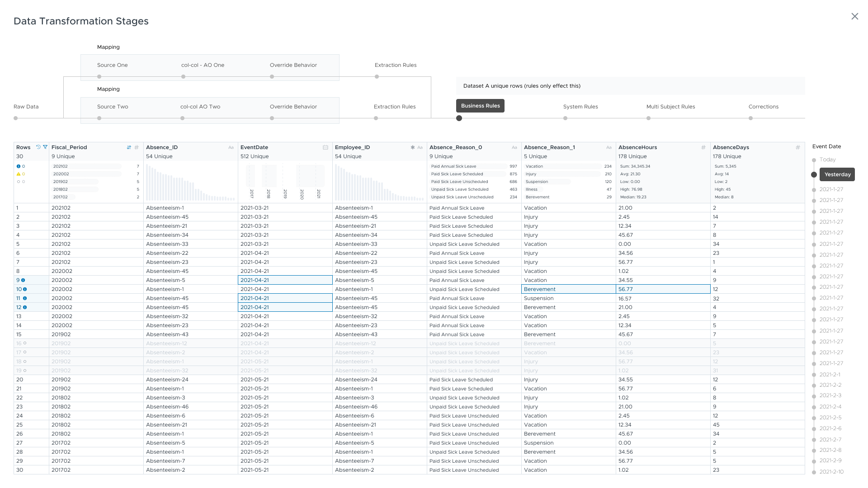Click the Rows filter funnel icon
The height and width of the screenshot is (488, 868).
pyautogui.click(x=45, y=147)
